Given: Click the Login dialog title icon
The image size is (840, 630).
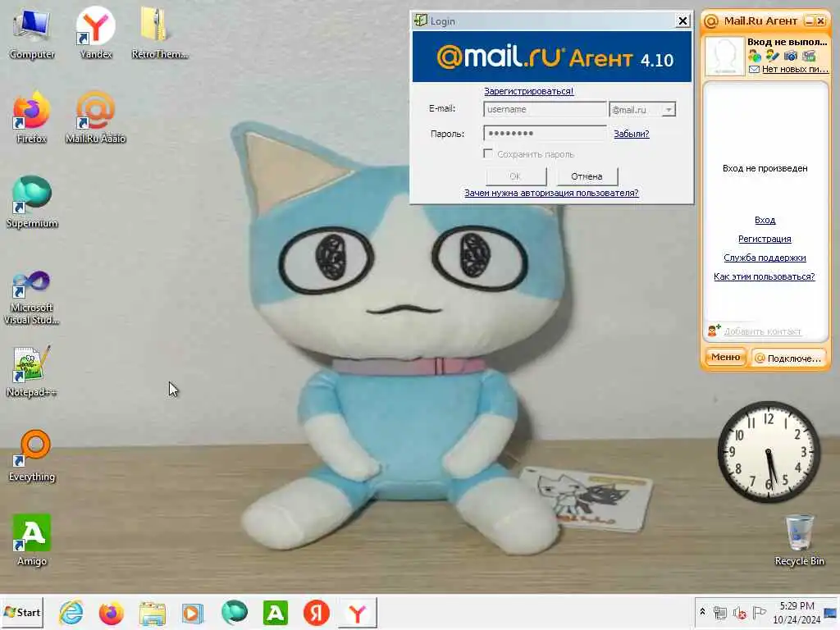Looking at the screenshot, I should pyautogui.click(x=421, y=21).
